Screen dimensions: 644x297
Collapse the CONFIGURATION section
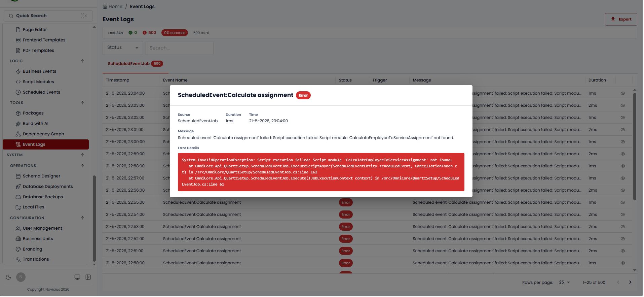82,218
